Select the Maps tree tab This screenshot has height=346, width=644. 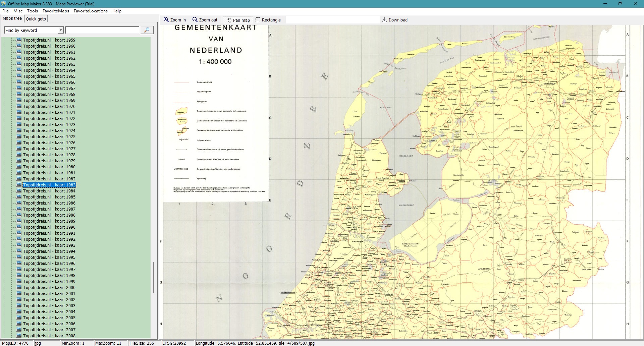click(x=12, y=18)
